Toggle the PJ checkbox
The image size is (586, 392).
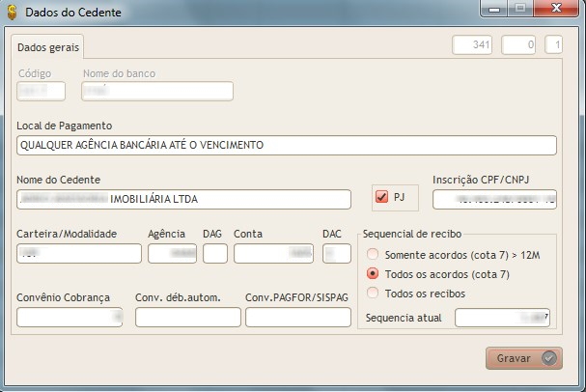(381, 197)
